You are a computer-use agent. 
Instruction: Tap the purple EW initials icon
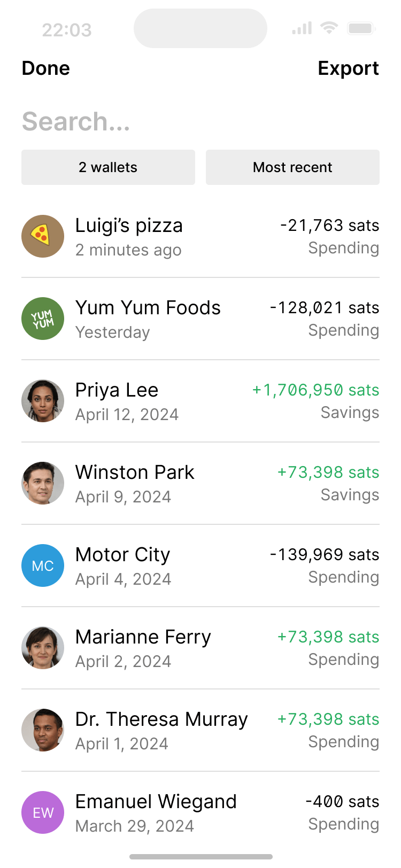click(x=43, y=812)
